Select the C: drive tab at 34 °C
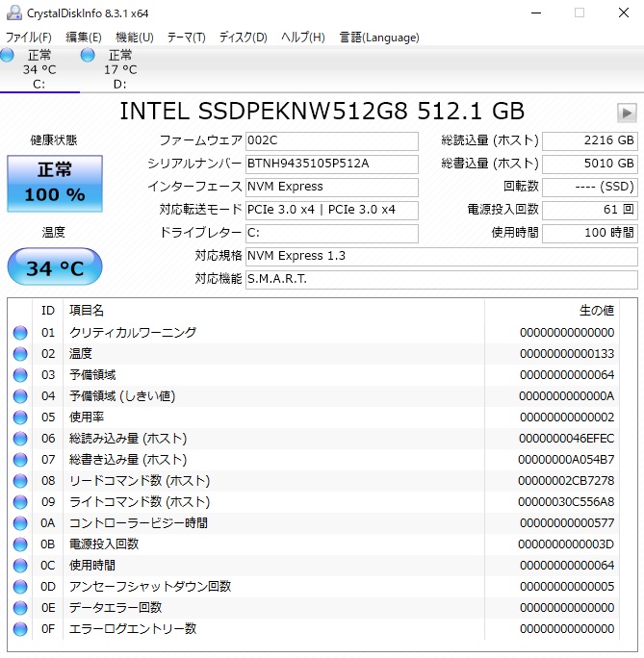 [39, 69]
